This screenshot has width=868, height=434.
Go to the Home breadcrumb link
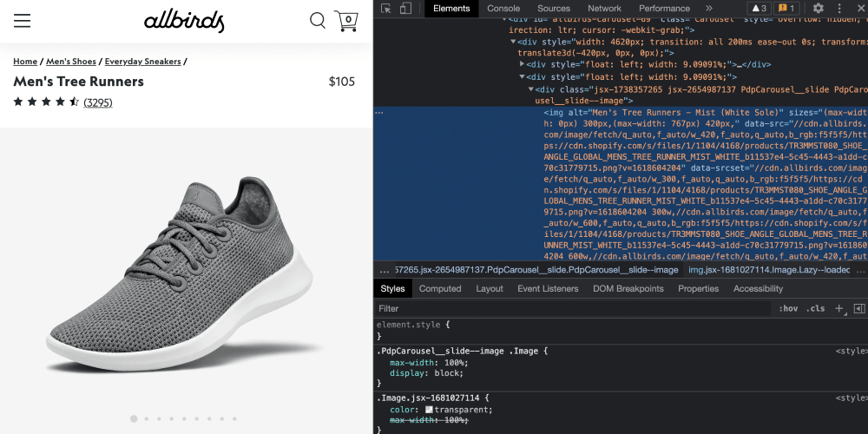[25, 62]
